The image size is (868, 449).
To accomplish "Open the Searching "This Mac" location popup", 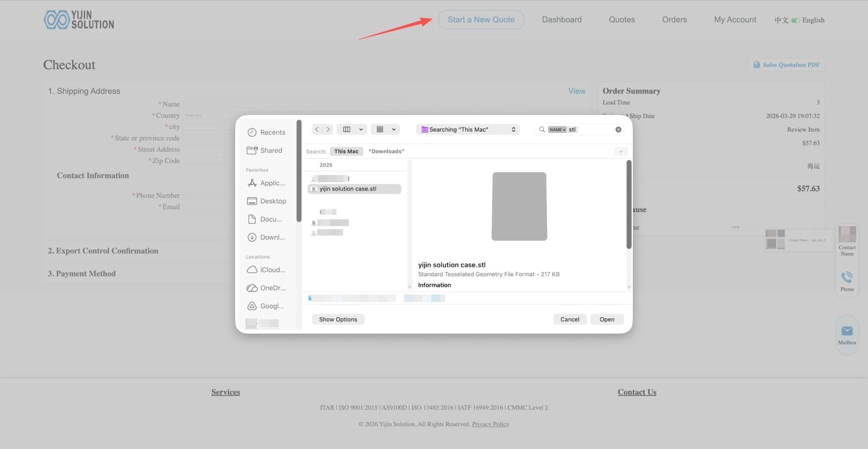I will coord(467,130).
